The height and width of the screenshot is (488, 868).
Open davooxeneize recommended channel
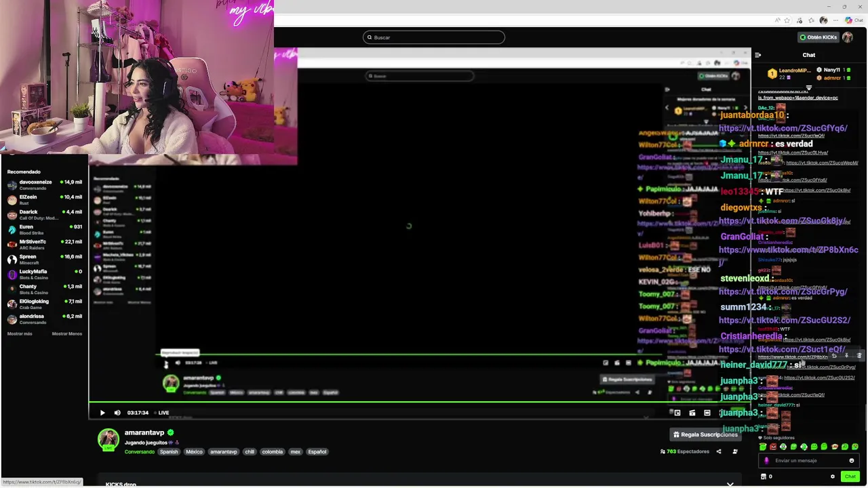click(44, 185)
